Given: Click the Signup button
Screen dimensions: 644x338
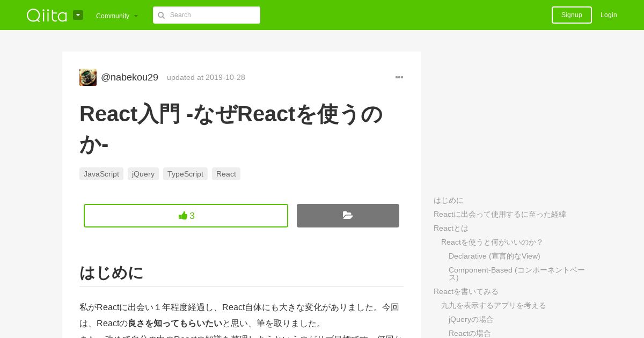Looking at the screenshot, I should 572,15.
